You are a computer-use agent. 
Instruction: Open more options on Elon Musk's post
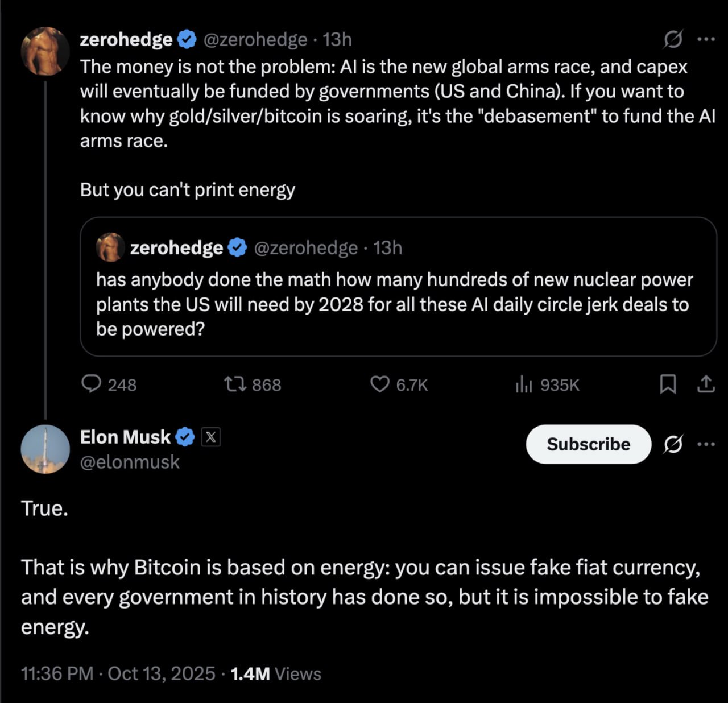coord(706,444)
